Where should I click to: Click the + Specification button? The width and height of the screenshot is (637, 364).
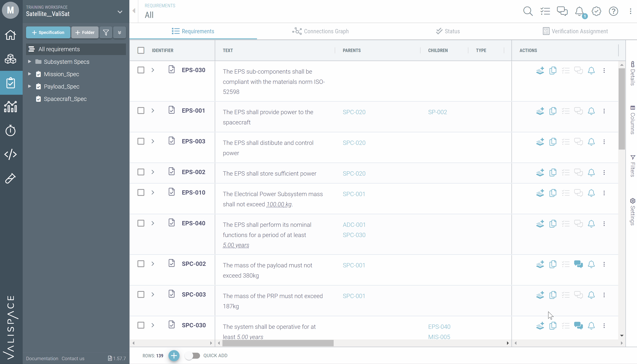click(x=48, y=32)
